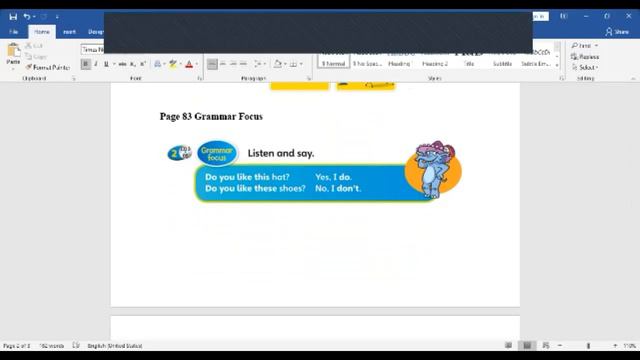The height and width of the screenshot is (360, 640).
Task: Paste clipboard contents with the Paste icon
Action: 13,51
